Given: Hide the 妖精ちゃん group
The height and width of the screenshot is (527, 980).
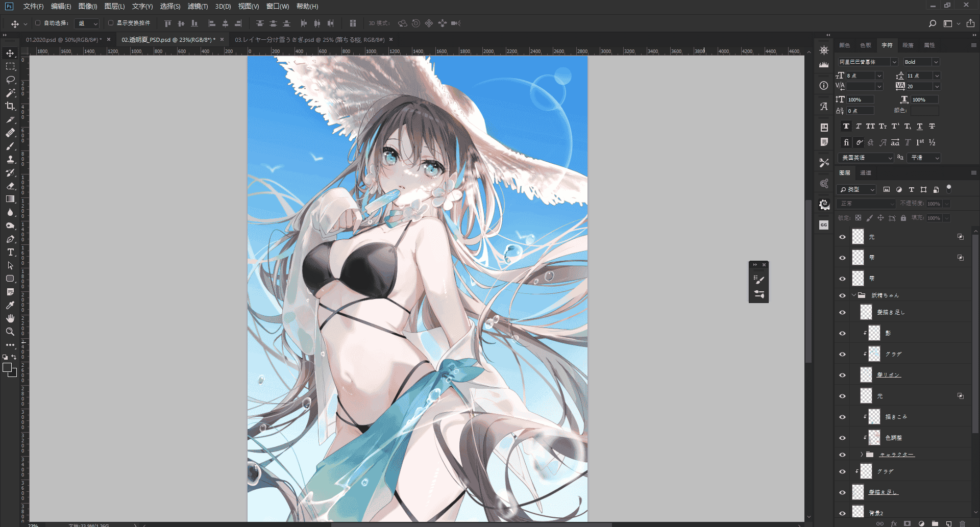Looking at the screenshot, I should pyautogui.click(x=842, y=295).
